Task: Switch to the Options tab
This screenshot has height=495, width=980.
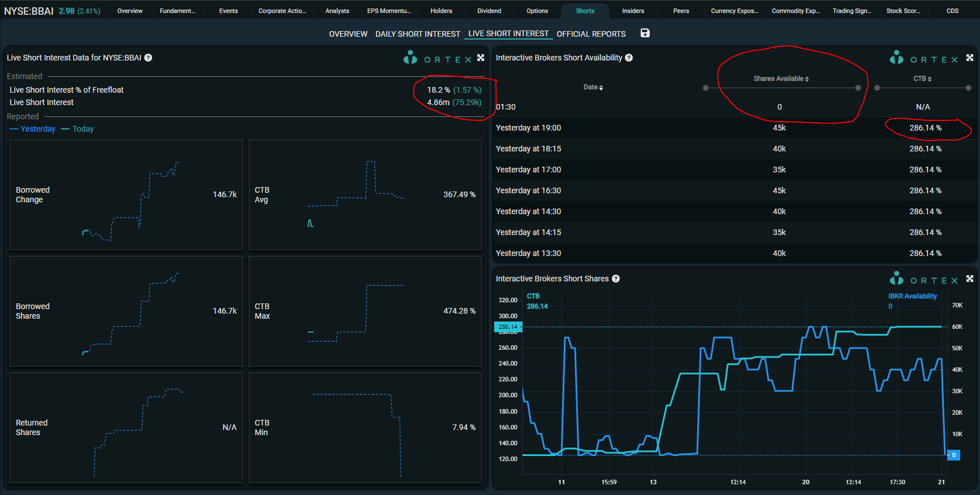Action: [537, 11]
